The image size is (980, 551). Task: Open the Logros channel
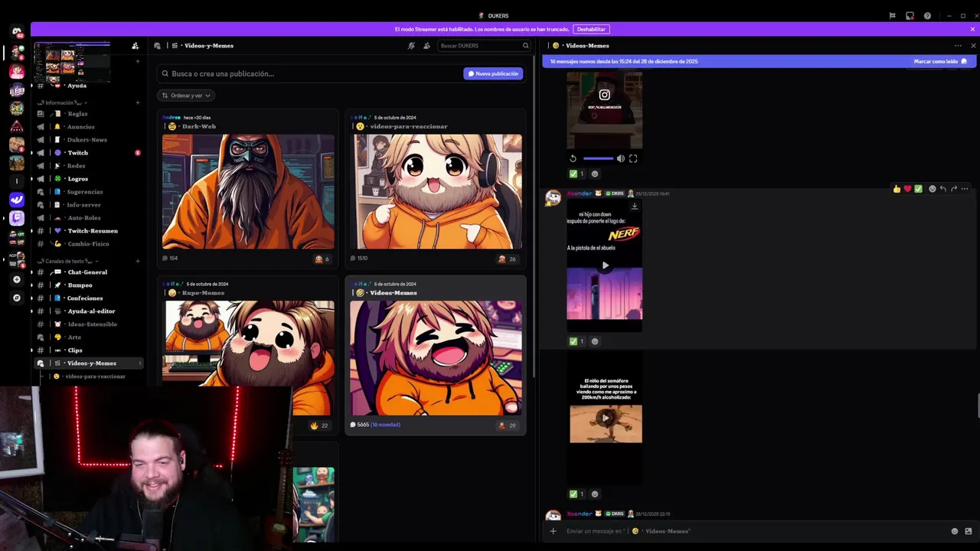pos(89,179)
